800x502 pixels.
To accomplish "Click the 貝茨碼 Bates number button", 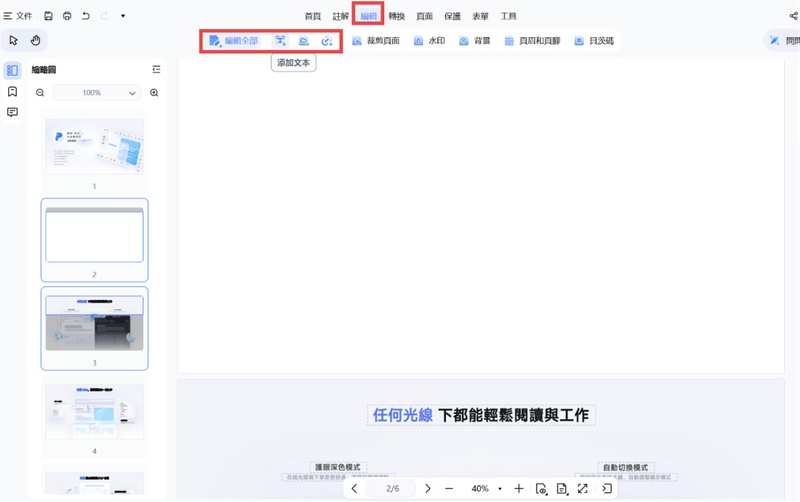I will (x=594, y=41).
